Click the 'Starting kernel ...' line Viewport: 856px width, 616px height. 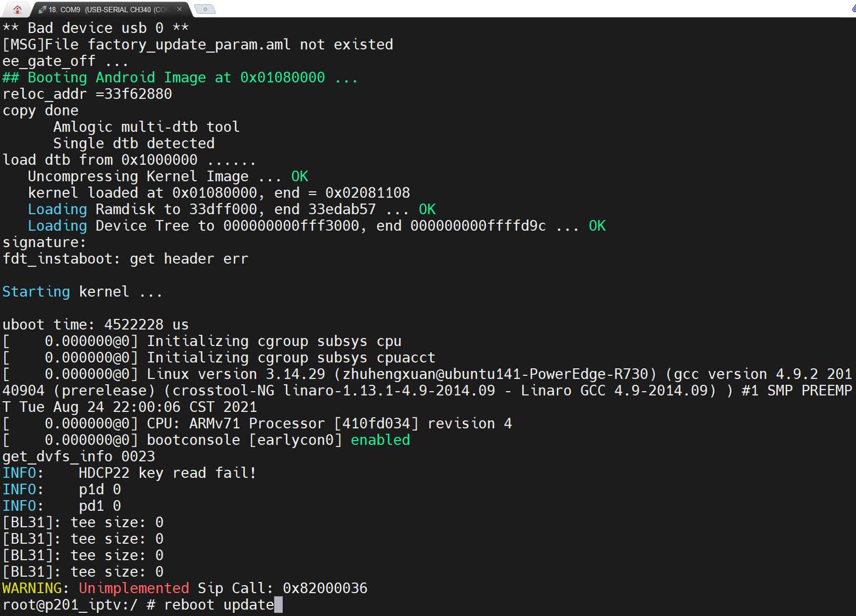[x=82, y=292]
